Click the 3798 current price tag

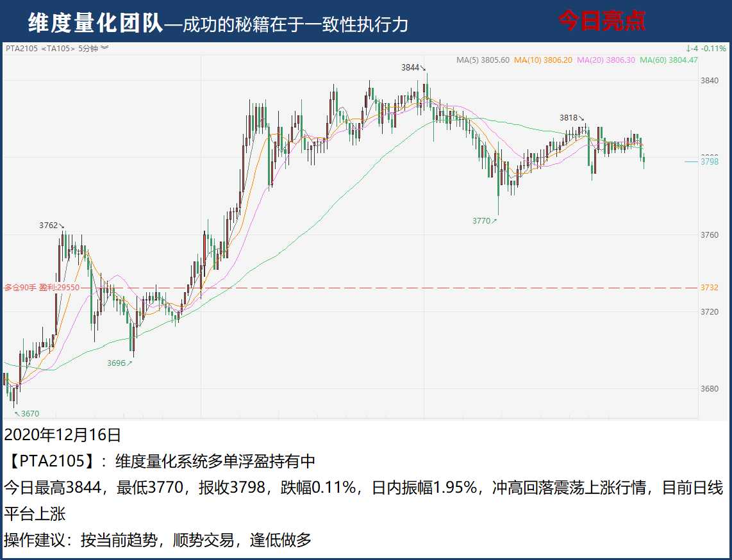pos(709,161)
